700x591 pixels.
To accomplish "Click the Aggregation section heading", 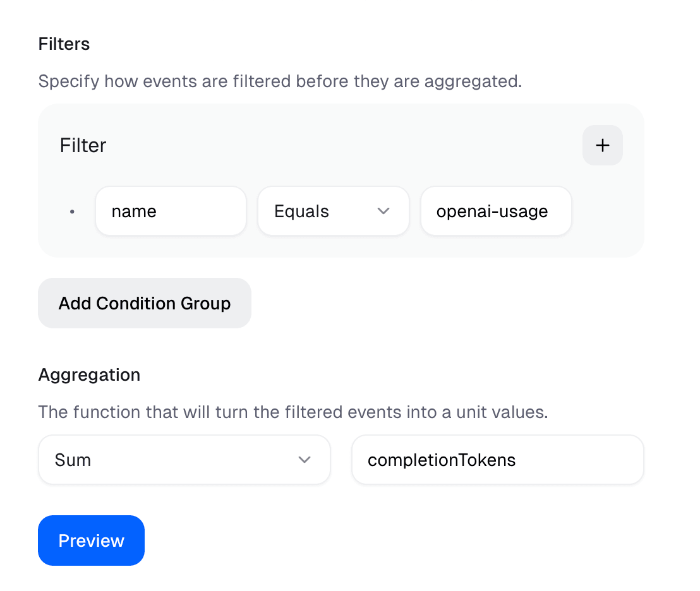I will tap(89, 375).
